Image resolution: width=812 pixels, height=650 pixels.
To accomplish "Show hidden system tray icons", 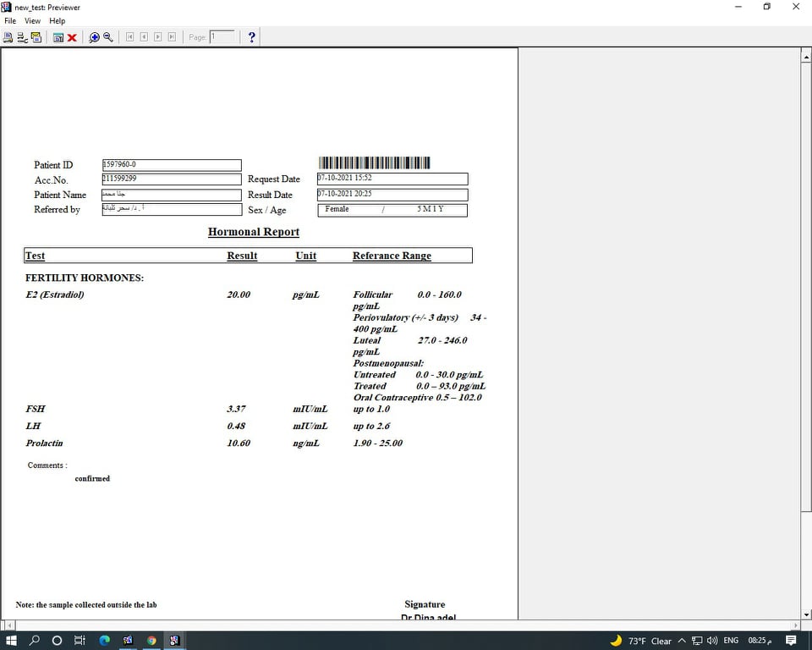I will (682, 641).
